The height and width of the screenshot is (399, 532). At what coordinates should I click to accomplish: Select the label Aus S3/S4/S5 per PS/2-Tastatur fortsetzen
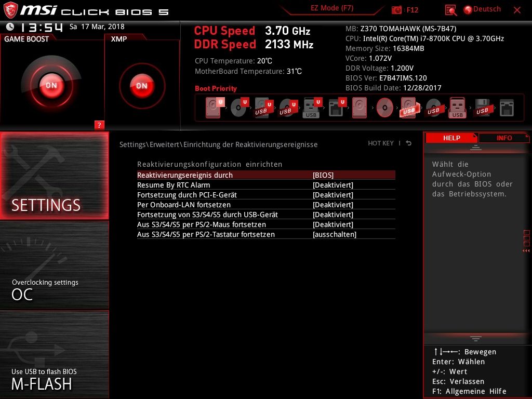(206, 234)
